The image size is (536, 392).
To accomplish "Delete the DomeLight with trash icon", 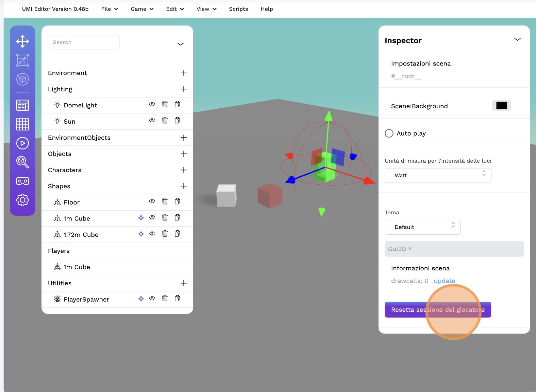I will coord(165,104).
